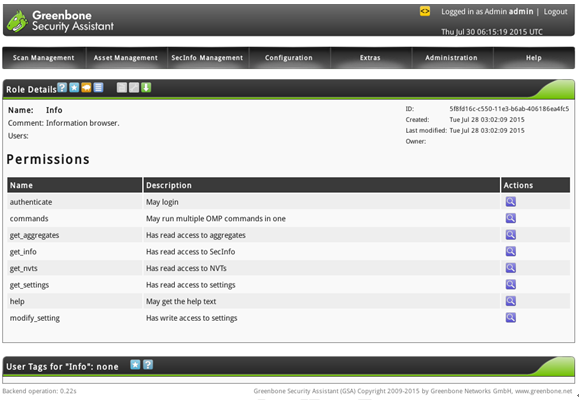Click the orange clone role icon
Screen dimensions: 579x400
(x=86, y=88)
